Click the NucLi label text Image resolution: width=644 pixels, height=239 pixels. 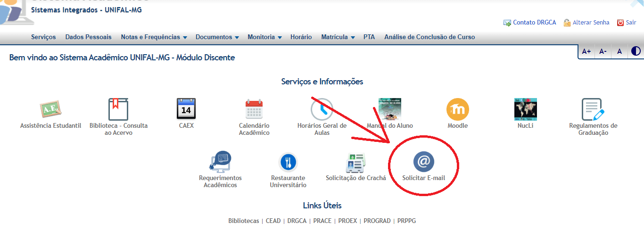click(525, 126)
